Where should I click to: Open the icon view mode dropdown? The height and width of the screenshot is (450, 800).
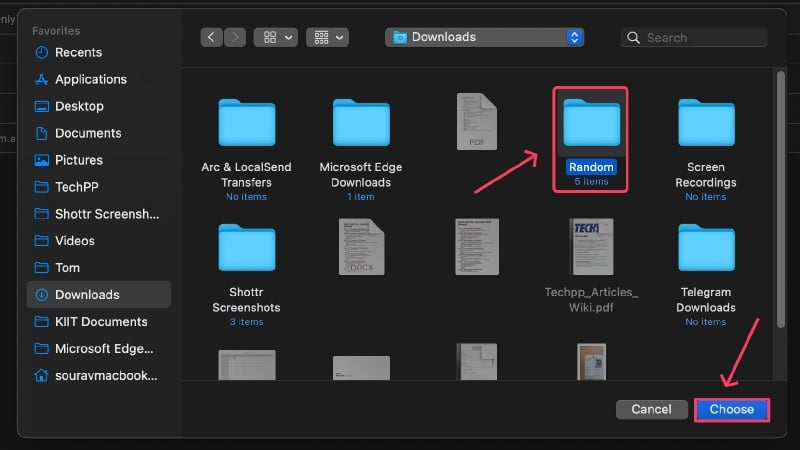(x=276, y=37)
